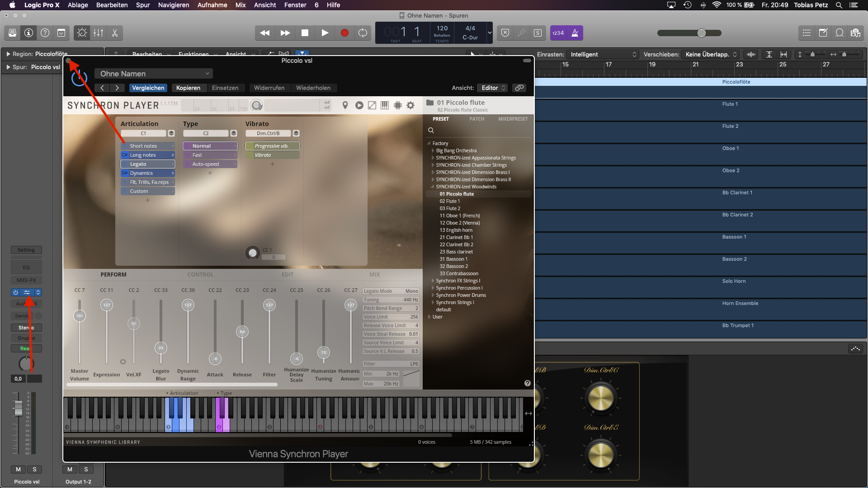Select 13 English horn preset
The image size is (868, 488).
pos(456,230)
